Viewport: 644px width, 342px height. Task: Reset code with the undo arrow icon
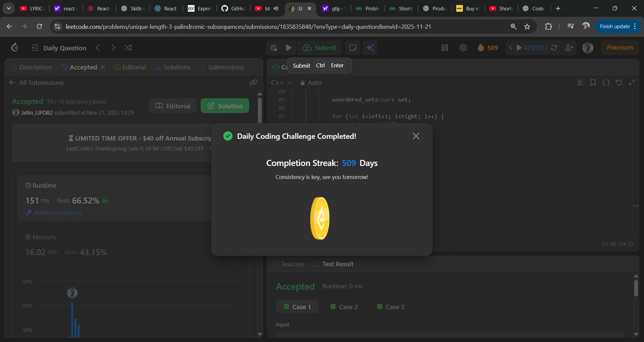coord(619,83)
